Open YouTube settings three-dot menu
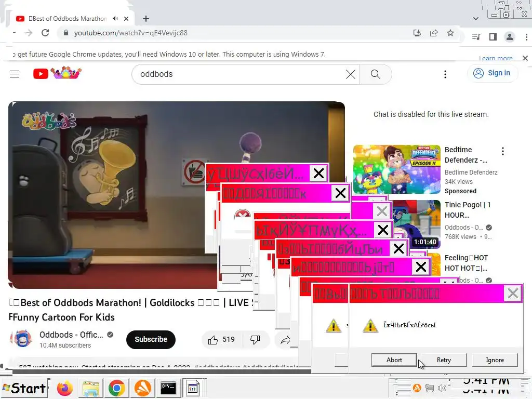Image resolution: width=532 pixels, height=399 pixels. point(445,74)
